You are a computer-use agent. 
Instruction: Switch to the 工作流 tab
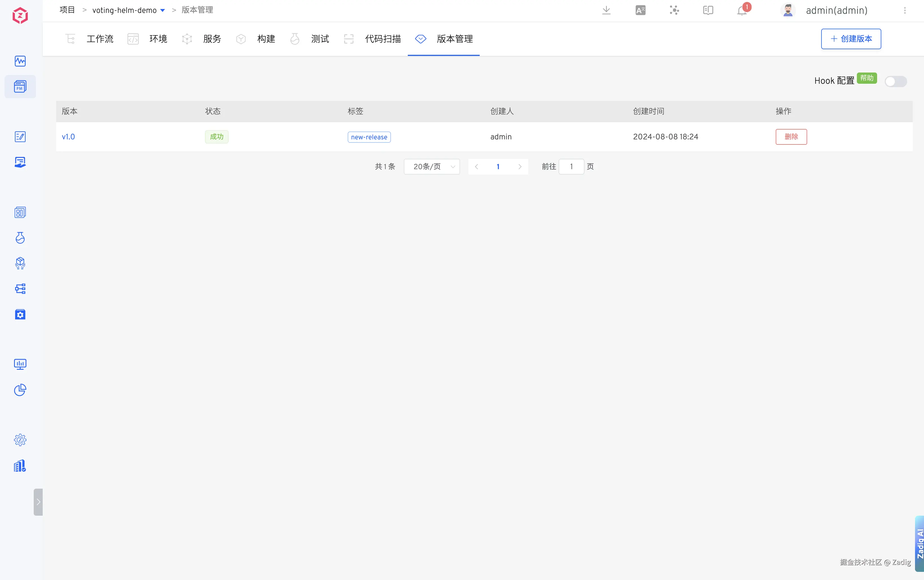pos(100,39)
